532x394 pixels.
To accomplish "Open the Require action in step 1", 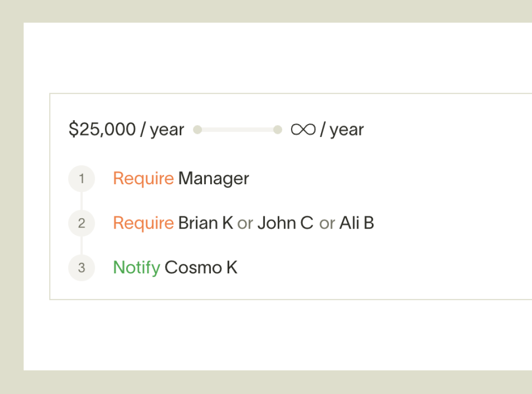I will (143, 178).
